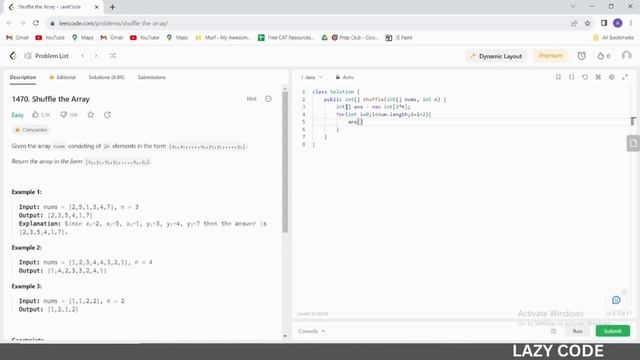Click the notes icon on right edge
The image size is (640, 360).
633,143
